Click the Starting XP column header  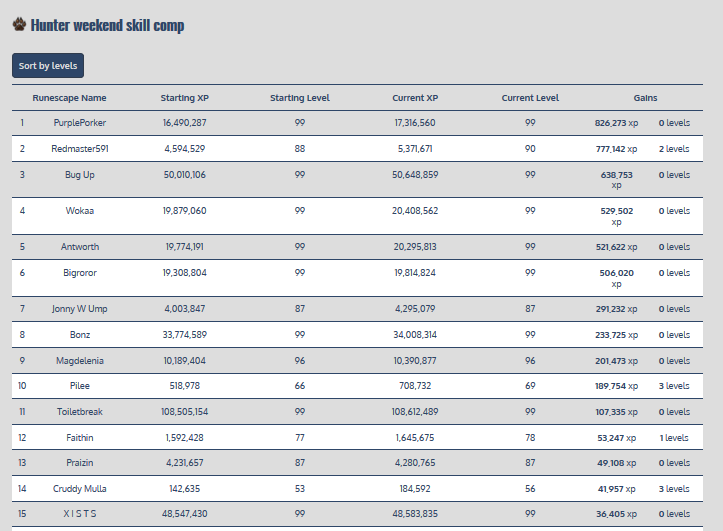point(184,98)
